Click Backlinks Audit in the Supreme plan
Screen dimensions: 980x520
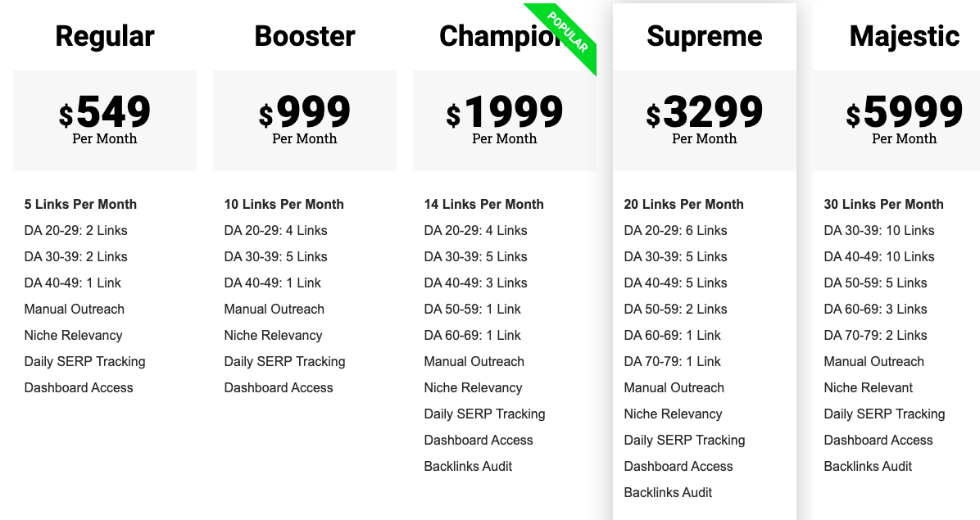tap(668, 492)
